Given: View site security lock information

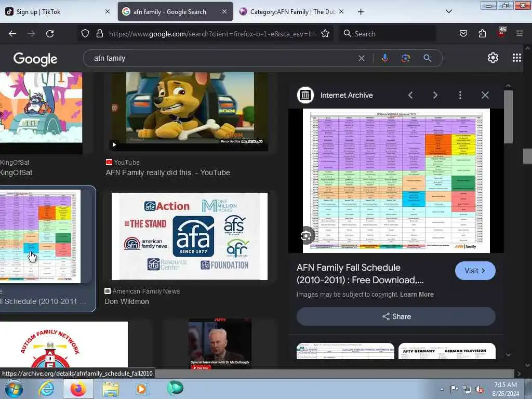Looking at the screenshot, I should 99,33.
